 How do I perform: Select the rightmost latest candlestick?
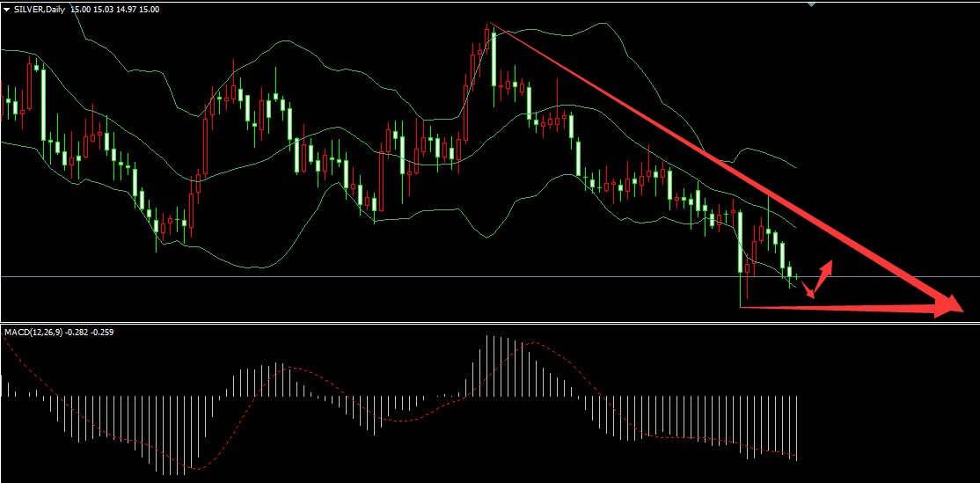click(x=797, y=277)
